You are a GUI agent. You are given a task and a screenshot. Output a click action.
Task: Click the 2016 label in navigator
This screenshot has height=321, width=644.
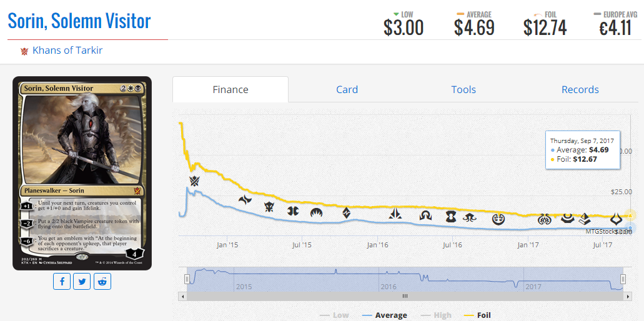click(388, 286)
